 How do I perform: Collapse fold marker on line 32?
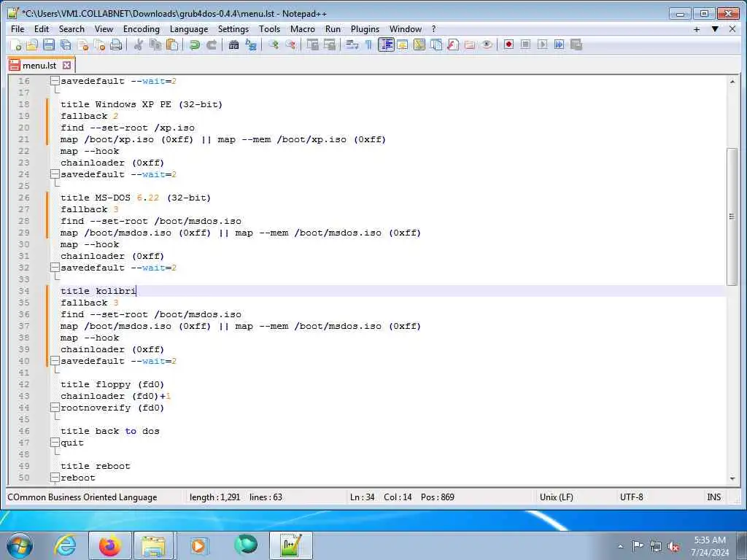tap(55, 268)
